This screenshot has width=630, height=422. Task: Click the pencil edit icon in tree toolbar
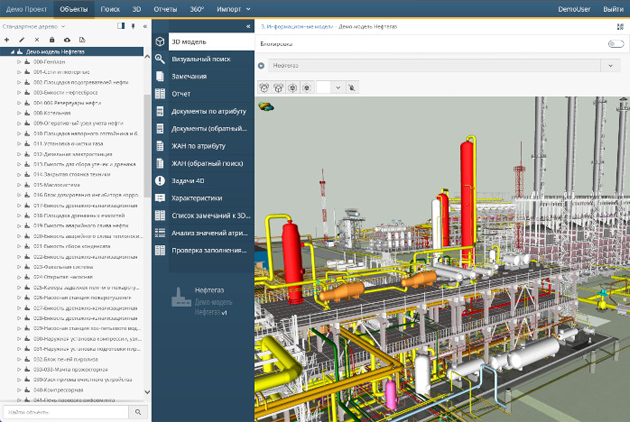point(22,39)
